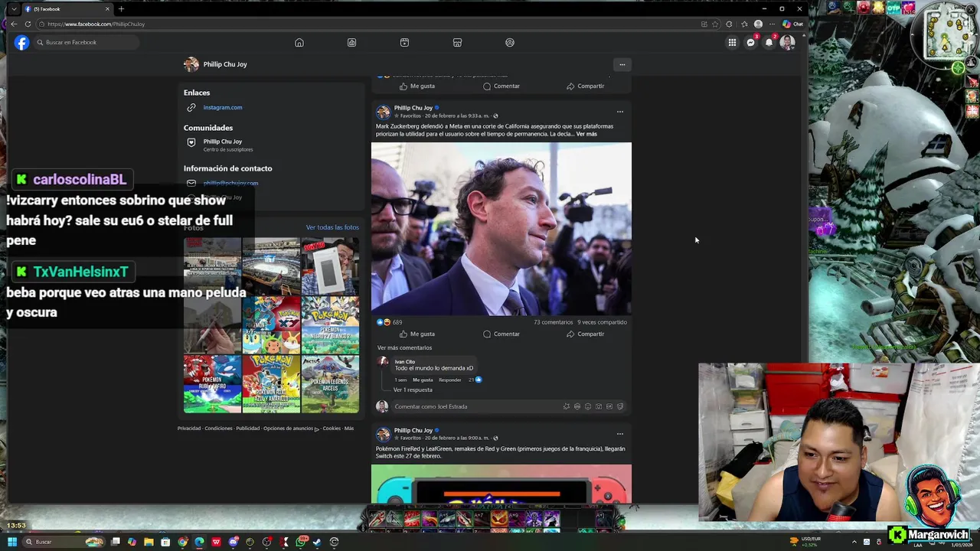Open the Privacidad footer link
980x551 pixels.
pos(189,429)
